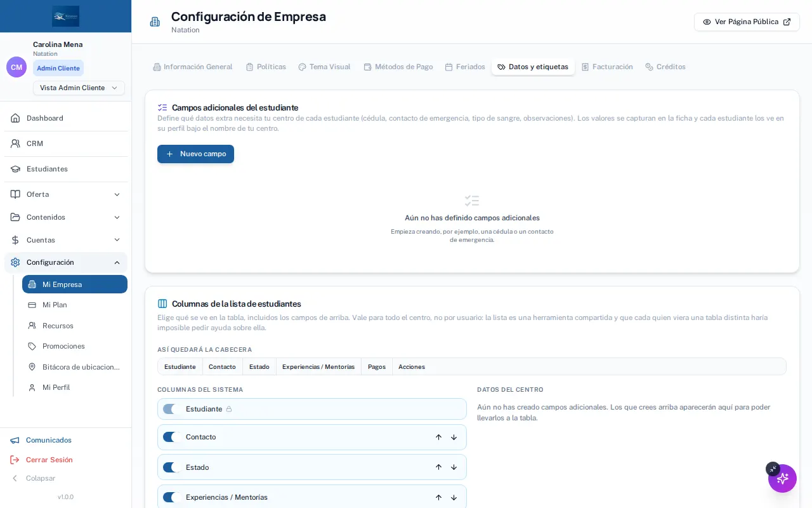Expand the Oferta sidebar menu
Viewport: 812px width, 508px height.
(x=66, y=194)
